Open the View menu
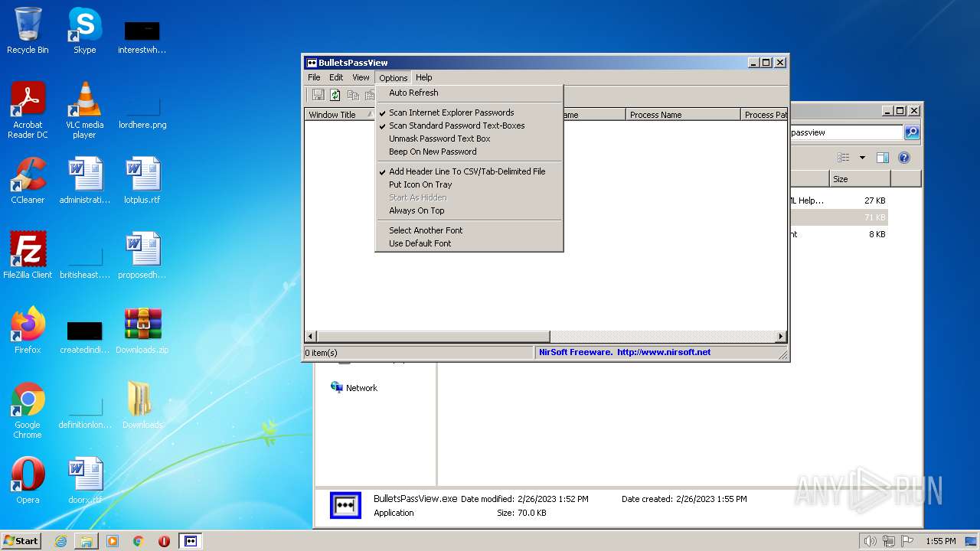Image resolution: width=980 pixels, height=551 pixels. [x=361, y=77]
